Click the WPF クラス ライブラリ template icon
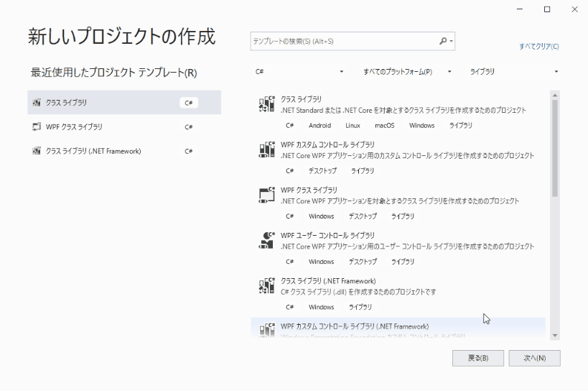 click(x=266, y=195)
